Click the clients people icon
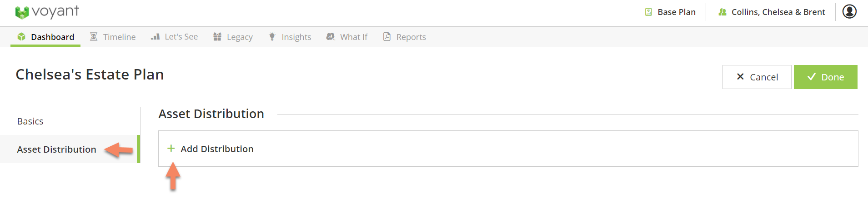868x199 pixels. tap(722, 12)
